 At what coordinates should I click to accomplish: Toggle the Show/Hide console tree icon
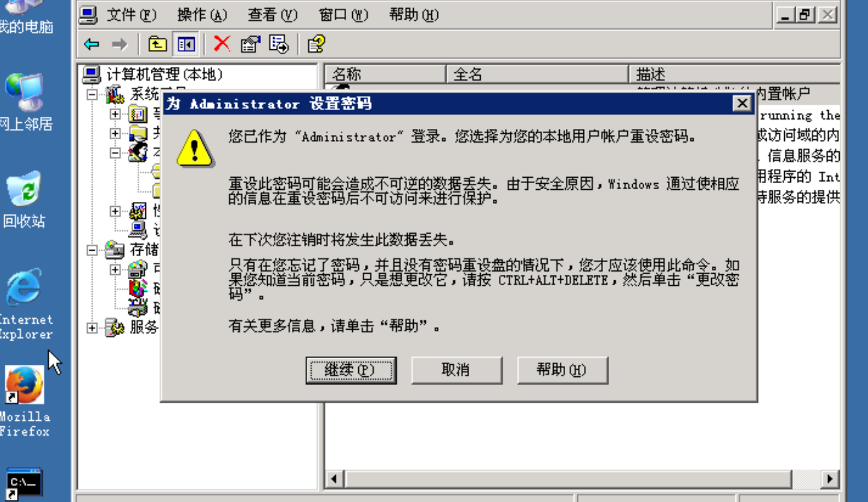(x=186, y=45)
